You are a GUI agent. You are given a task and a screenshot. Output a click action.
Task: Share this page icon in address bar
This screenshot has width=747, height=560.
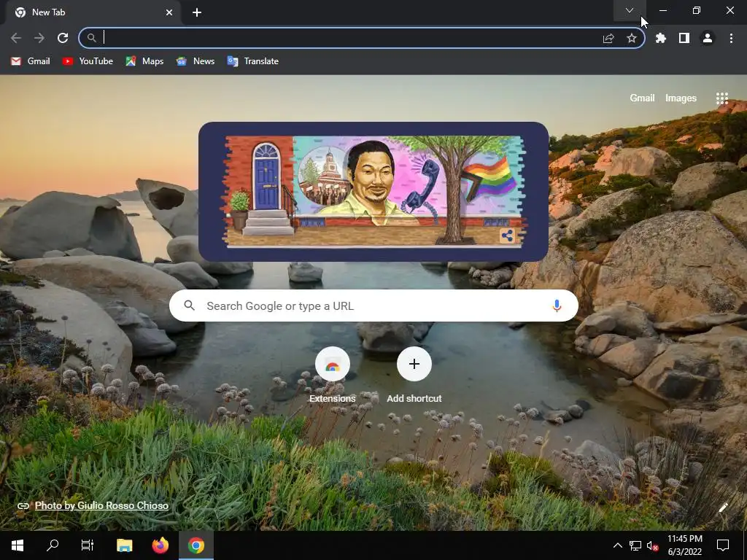coord(608,38)
